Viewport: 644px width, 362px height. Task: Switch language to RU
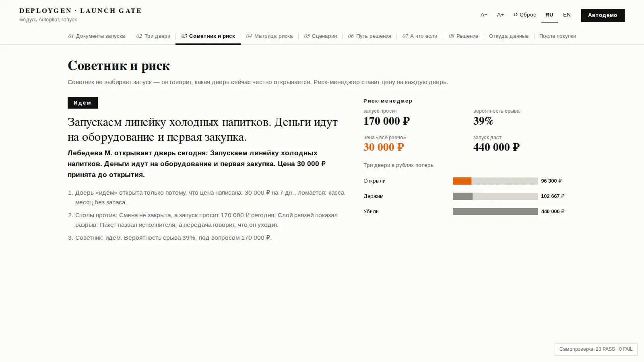[549, 15]
